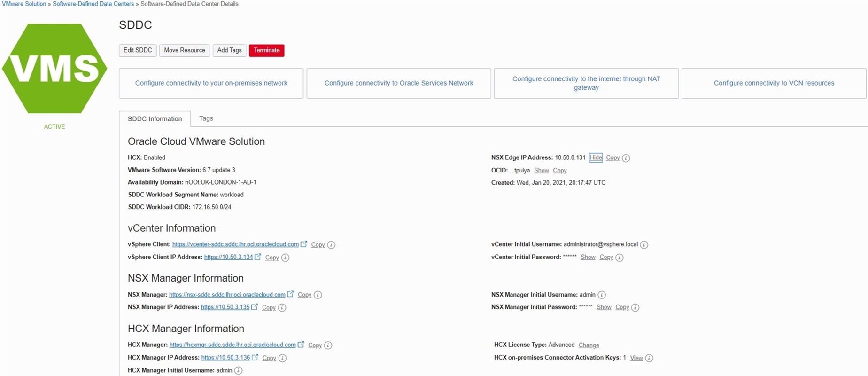
Task: Open the vcenter-sddc vSphere Client URL
Action: [x=235, y=244]
